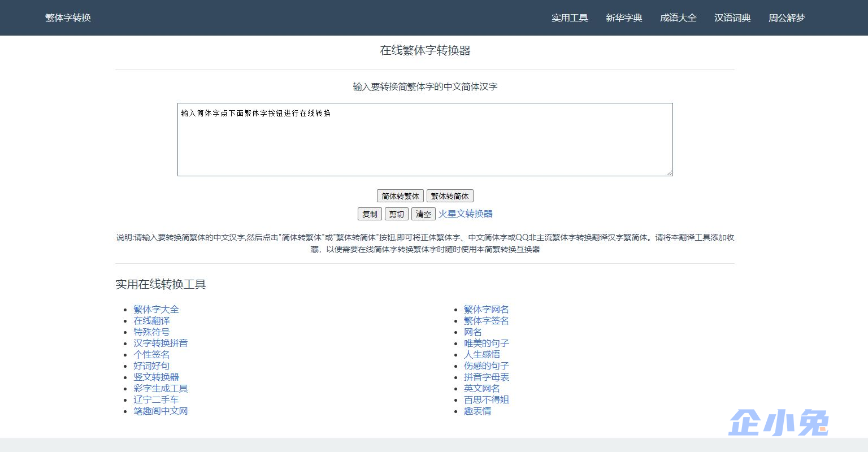This screenshot has width=868, height=452.
Task: Click the 实用在线转换工具 section heading
Action: [160, 284]
